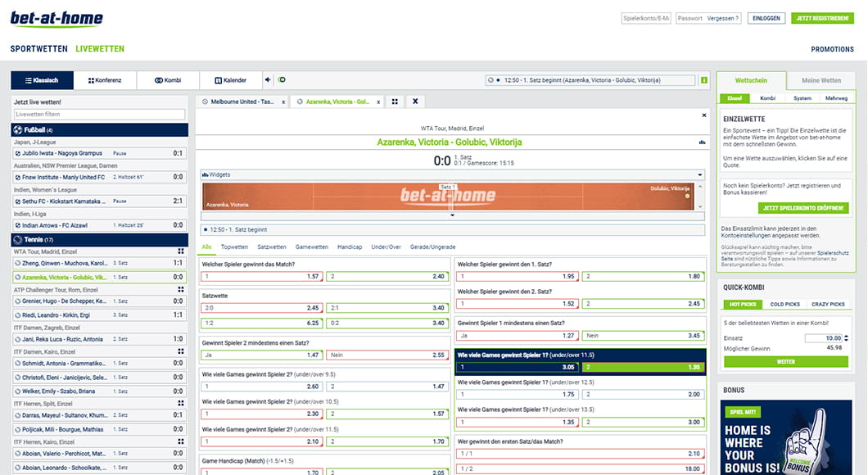Screen dimensions: 868x475
Task: Click JETZT SPIELERKONTO ERÖFFNEN button
Action: (803, 208)
